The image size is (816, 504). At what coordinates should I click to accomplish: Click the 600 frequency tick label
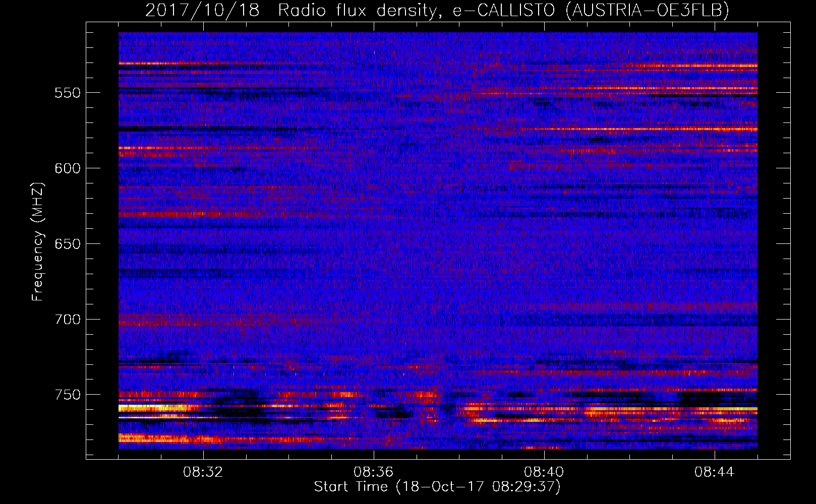coord(68,168)
